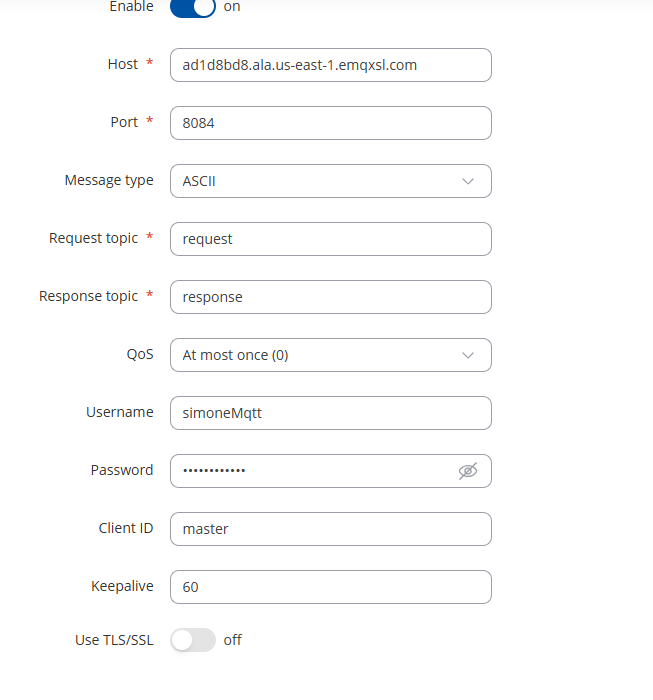This screenshot has width=653, height=700.
Task: Click the Message type label
Action: click(x=109, y=180)
